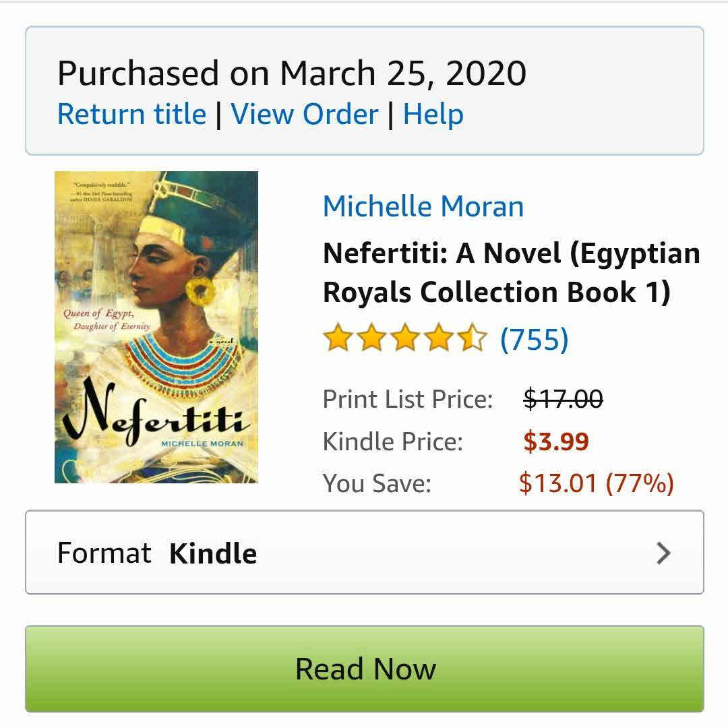Open the (755) customer reviews count

534,339
